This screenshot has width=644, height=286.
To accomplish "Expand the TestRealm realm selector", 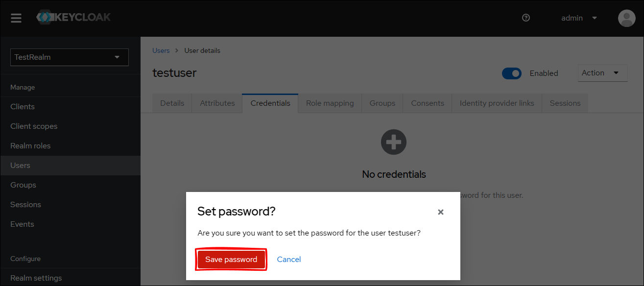I will click(70, 57).
